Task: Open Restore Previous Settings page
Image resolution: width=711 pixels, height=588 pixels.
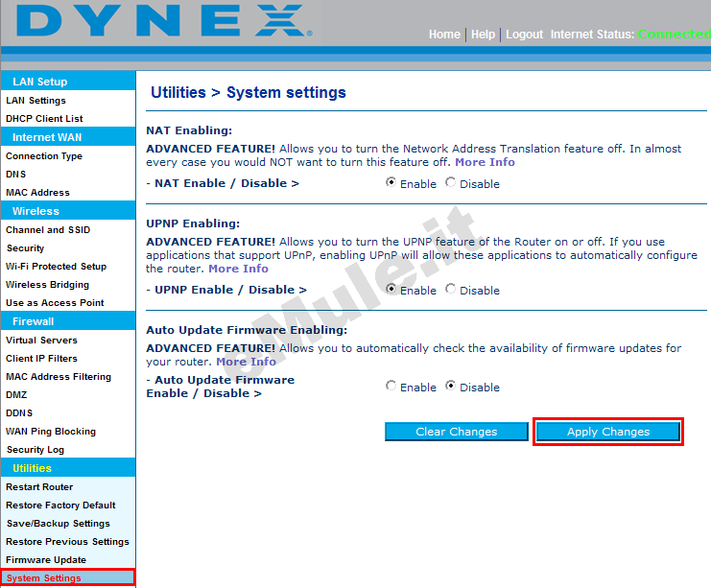Action: pos(67,542)
